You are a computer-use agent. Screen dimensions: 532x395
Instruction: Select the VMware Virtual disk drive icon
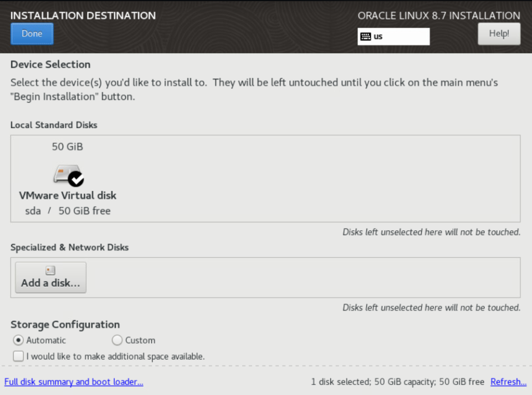pos(64,174)
